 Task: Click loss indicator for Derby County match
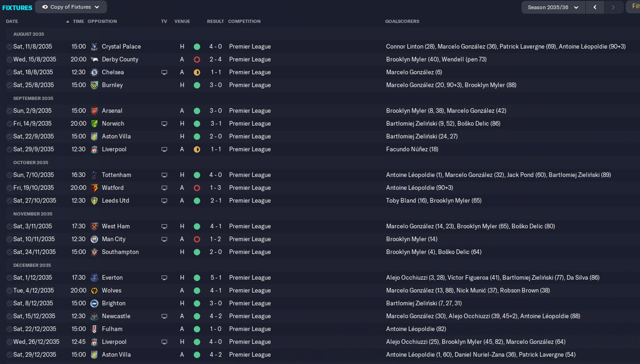click(196, 59)
